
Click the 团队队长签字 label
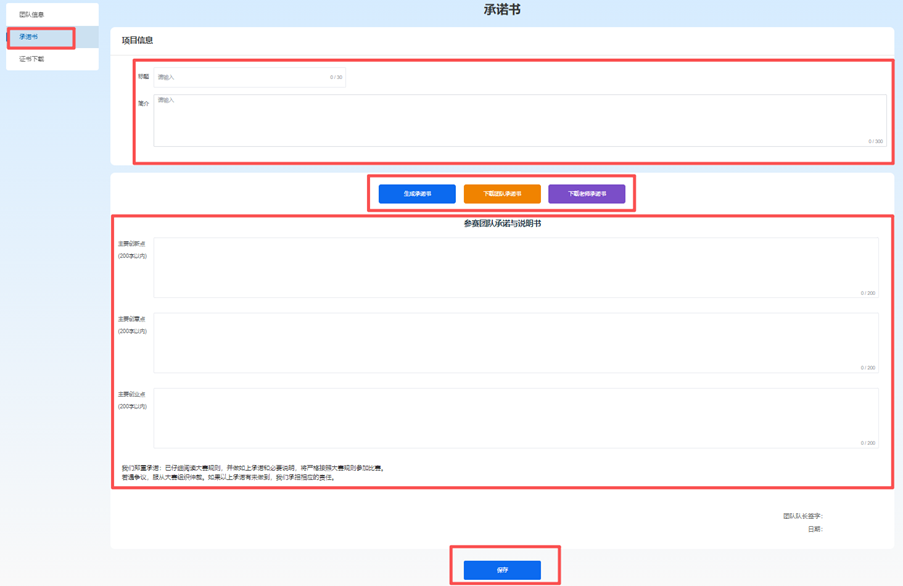(x=802, y=517)
